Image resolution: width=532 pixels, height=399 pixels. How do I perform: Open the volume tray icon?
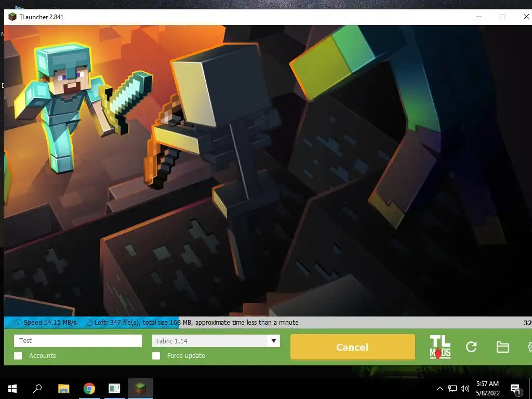pyautogui.click(x=465, y=389)
